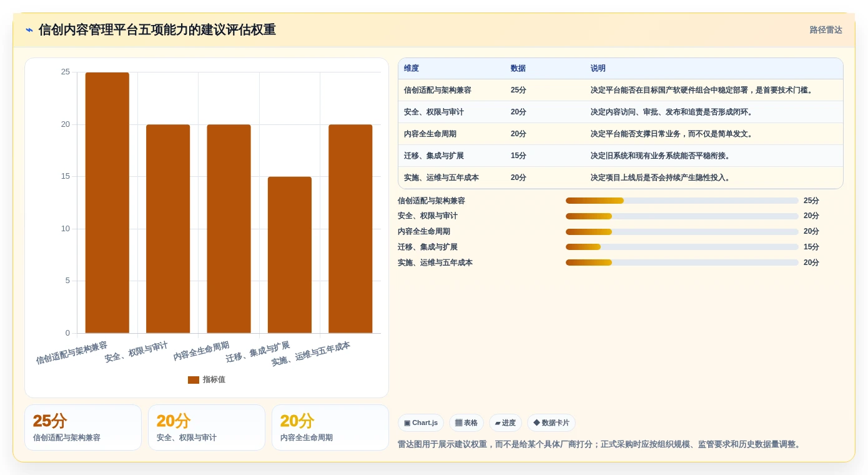Click the 15分 progress value label
868x475 pixels.
pos(811,247)
